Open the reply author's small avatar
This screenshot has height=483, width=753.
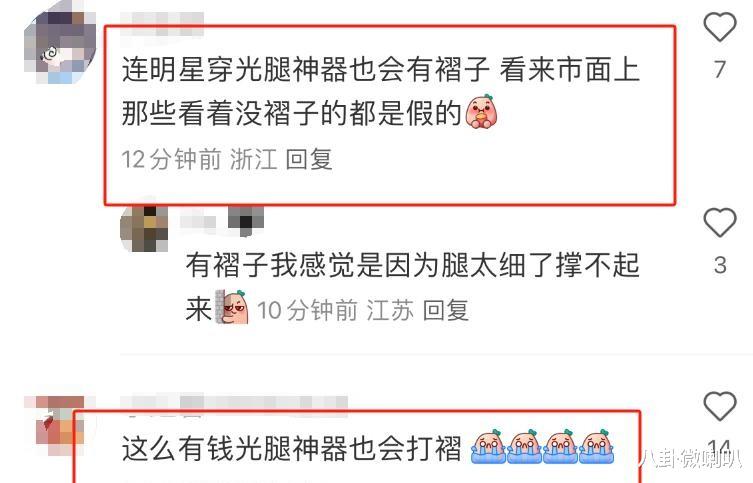144,229
